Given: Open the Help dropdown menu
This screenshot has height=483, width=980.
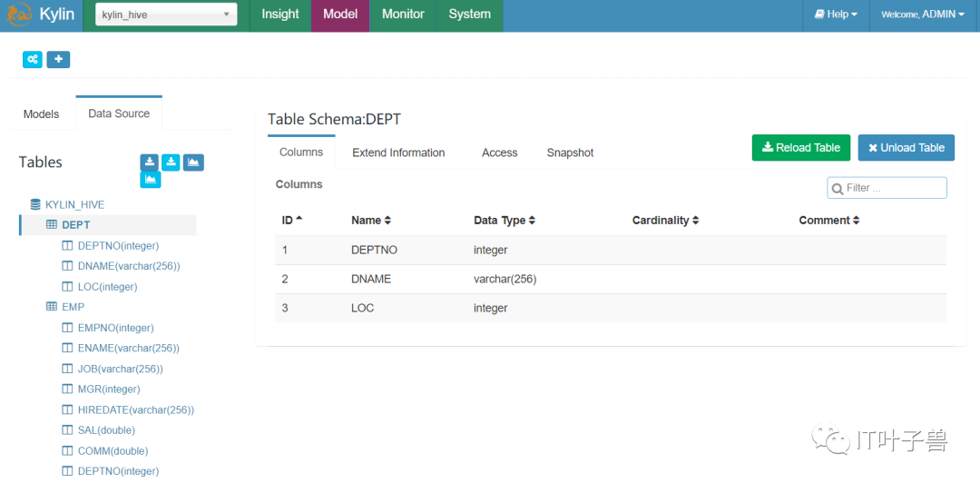Looking at the screenshot, I should tap(836, 15).
